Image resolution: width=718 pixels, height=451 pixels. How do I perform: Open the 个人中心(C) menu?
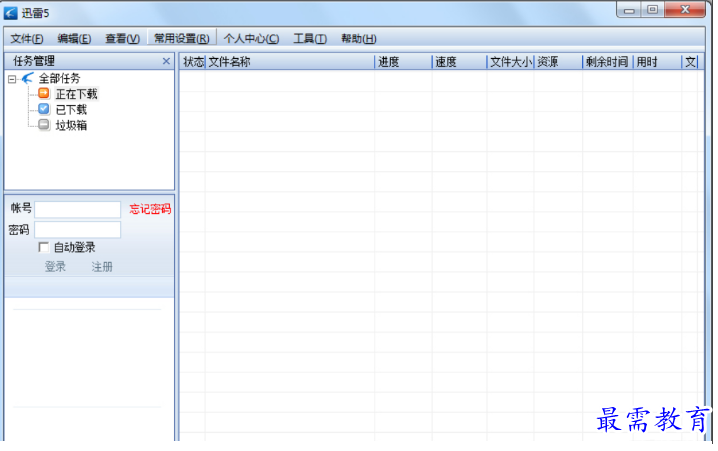251,39
